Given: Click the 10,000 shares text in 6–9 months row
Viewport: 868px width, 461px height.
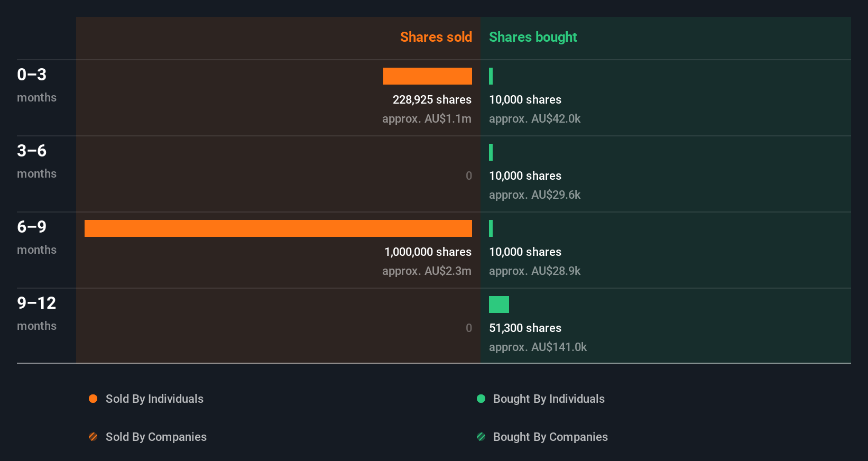Looking at the screenshot, I should click(525, 252).
